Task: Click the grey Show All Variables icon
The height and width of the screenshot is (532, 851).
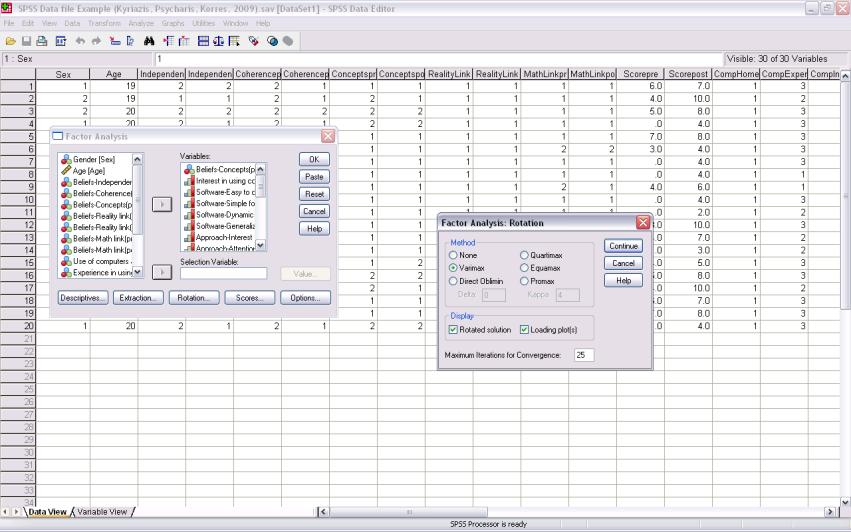Action: 288,41
